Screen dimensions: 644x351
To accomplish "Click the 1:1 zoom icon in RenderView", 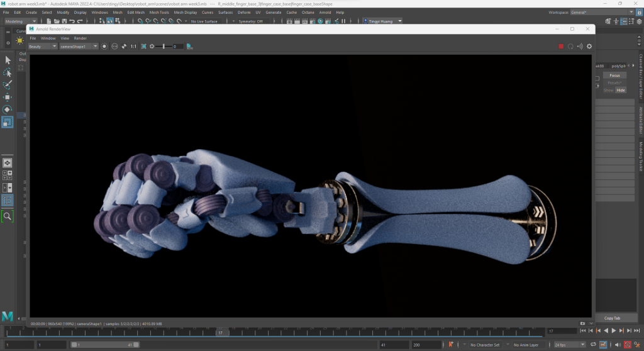I will tap(133, 47).
